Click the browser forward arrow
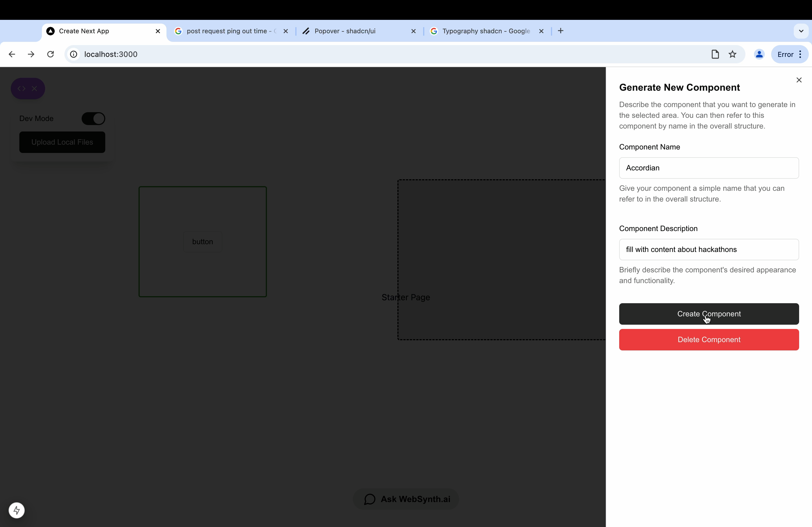The height and width of the screenshot is (527, 812). 31,54
